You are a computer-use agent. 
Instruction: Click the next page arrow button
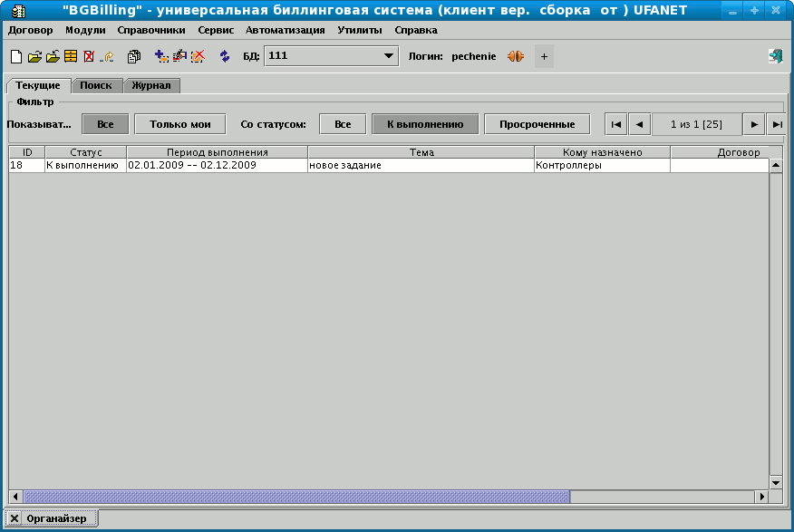(x=753, y=123)
